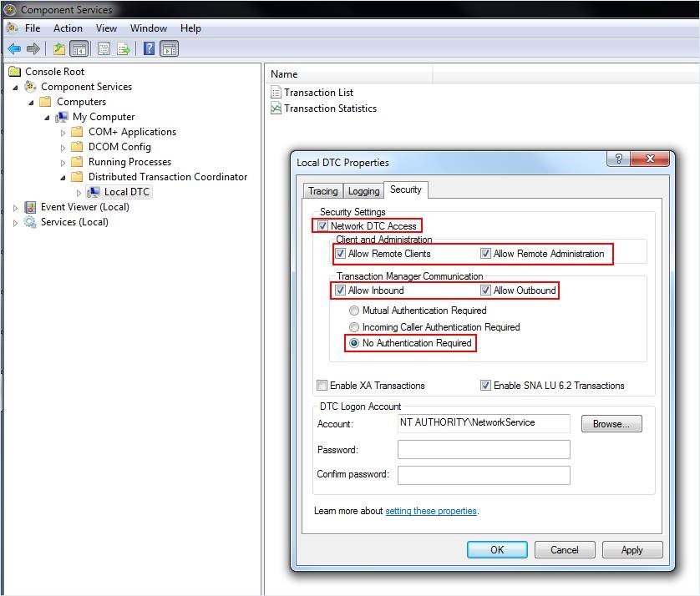Image resolution: width=700 pixels, height=596 pixels.
Task: Switch to the Logging tab
Action: (364, 191)
